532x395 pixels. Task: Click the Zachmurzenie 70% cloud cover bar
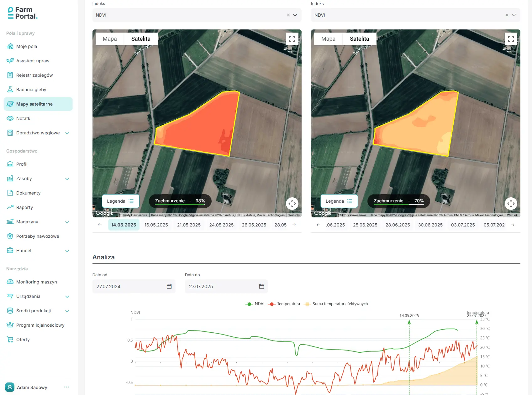click(x=398, y=201)
